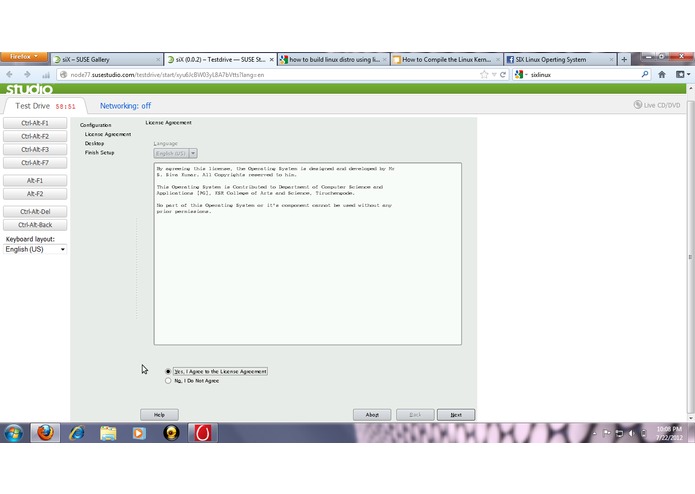The image size is (695, 494).
Task: Switch to How to Compile the Linux Kernel tab
Action: point(446,59)
